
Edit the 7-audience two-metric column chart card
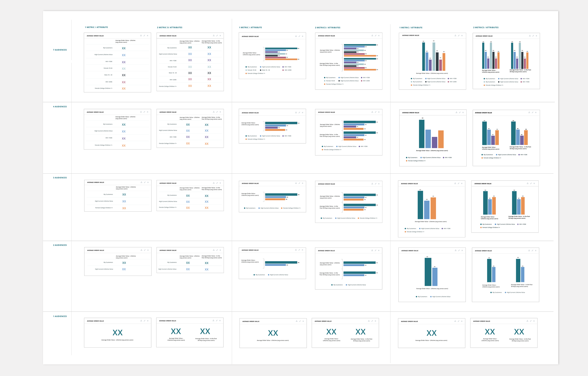(533, 36)
